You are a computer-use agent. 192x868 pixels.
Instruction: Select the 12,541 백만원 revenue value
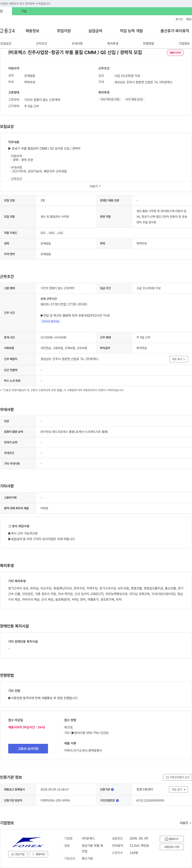coord(139,845)
